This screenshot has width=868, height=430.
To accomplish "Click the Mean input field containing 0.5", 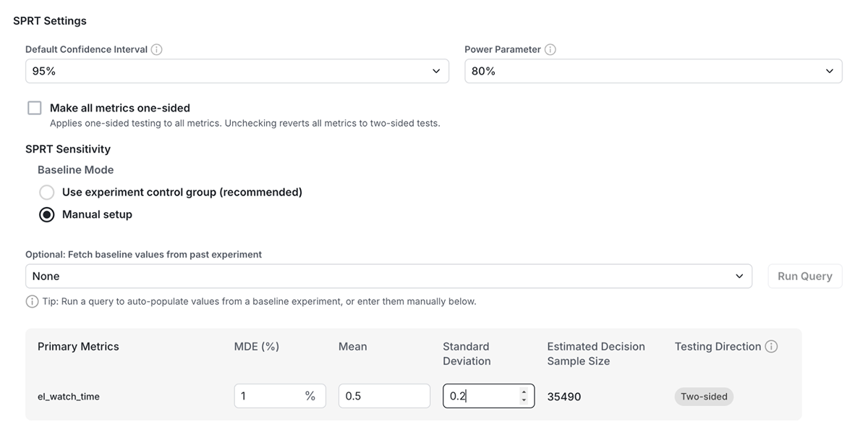I will point(384,396).
